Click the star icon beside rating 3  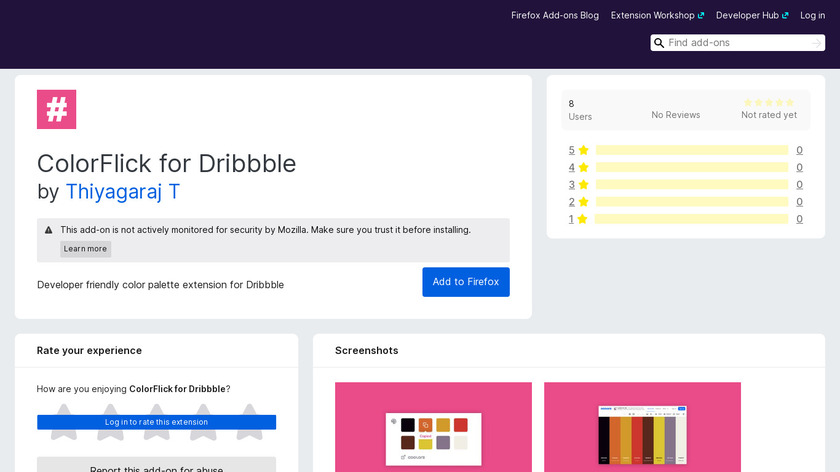[583, 184]
